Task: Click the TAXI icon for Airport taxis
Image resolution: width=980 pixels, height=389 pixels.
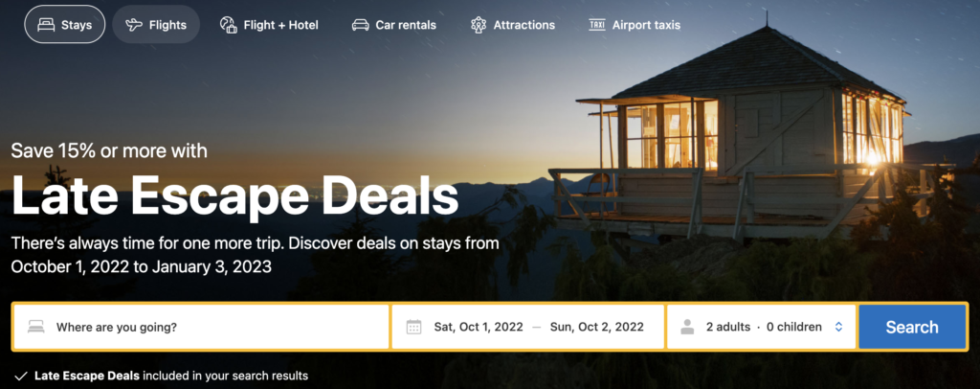Action: coord(597,25)
